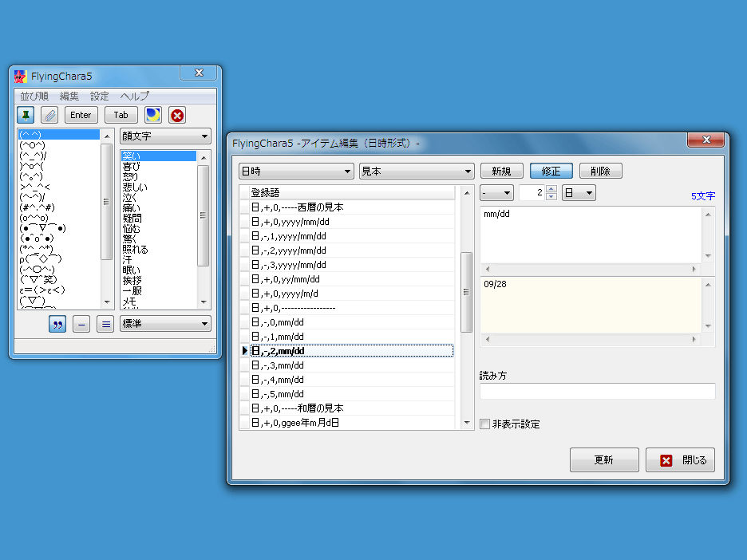Click the red circle X toolbar icon
The height and width of the screenshot is (560, 747).
[x=177, y=115]
